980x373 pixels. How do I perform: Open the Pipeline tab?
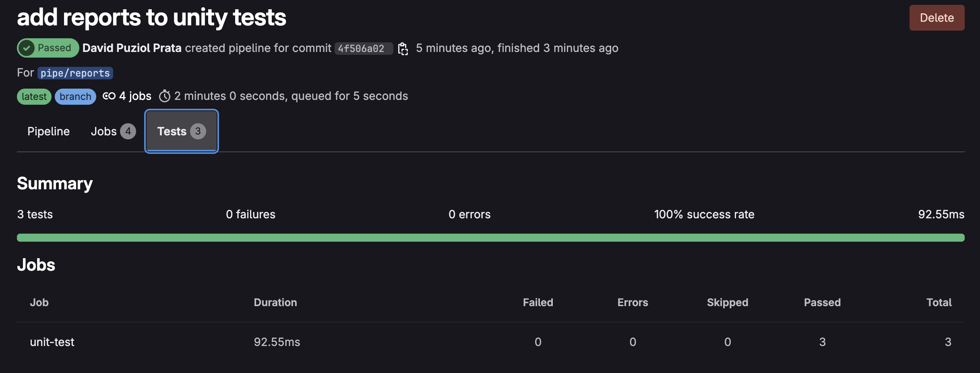coord(48,131)
